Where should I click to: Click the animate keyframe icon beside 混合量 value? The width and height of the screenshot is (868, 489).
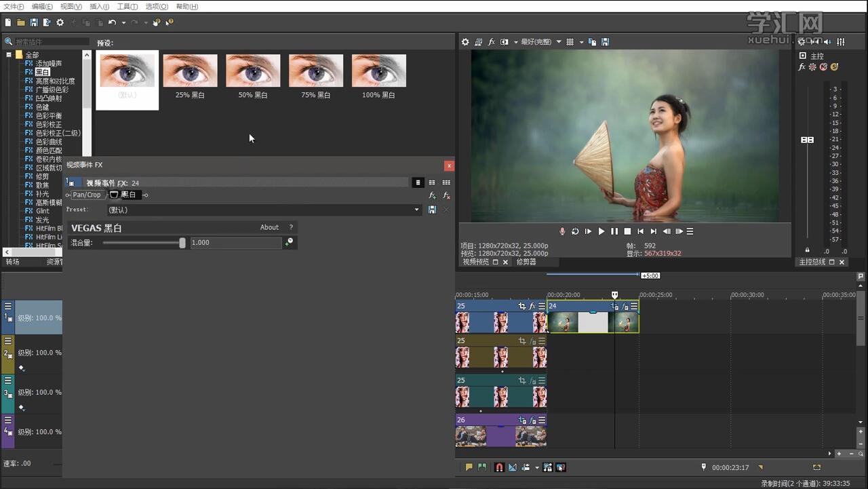pyautogui.click(x=289, y=242)
